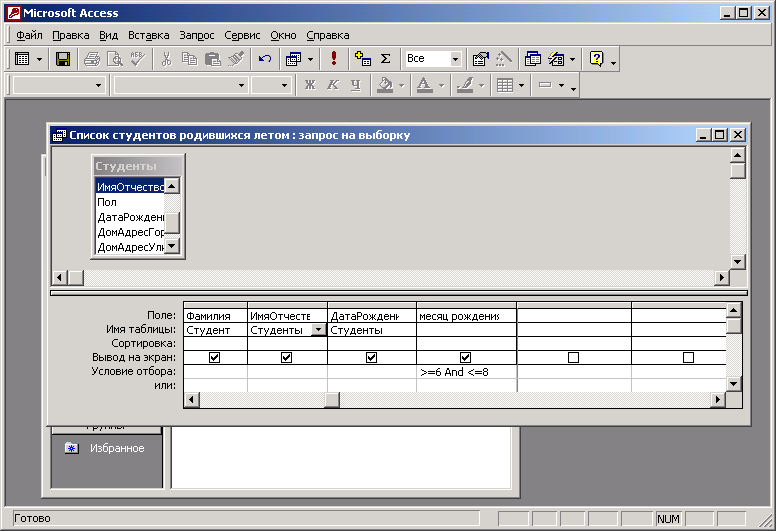Click the Database Window icon
Image resolution: width=776 pixels, height=531 pixels.
[x=533, y=59]
